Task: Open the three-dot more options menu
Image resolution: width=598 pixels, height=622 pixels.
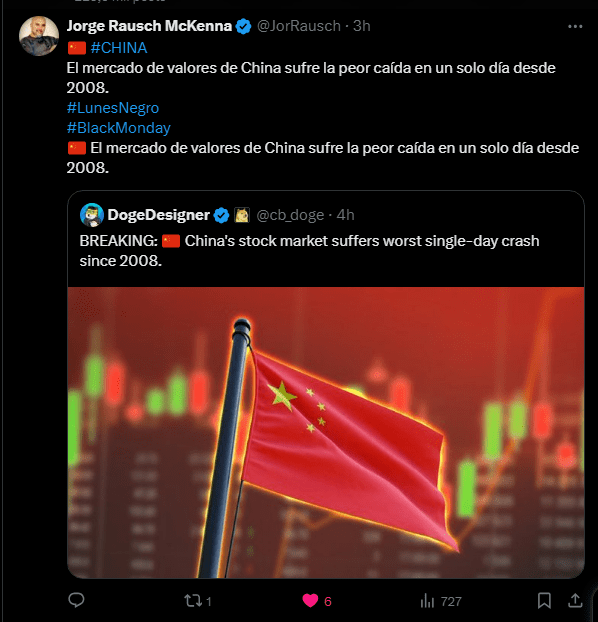Action: pyautogui.click(x=575, y=27)
